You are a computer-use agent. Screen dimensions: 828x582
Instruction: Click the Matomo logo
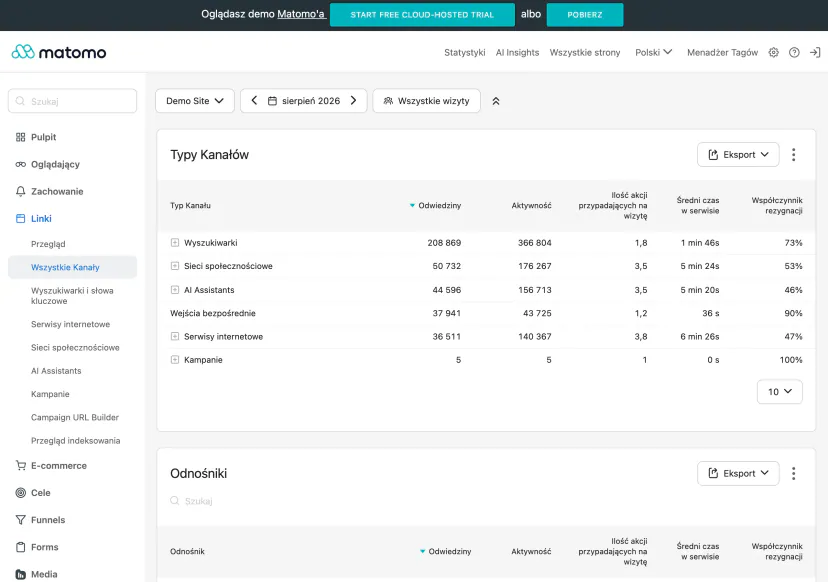click(x=59, y=52)
